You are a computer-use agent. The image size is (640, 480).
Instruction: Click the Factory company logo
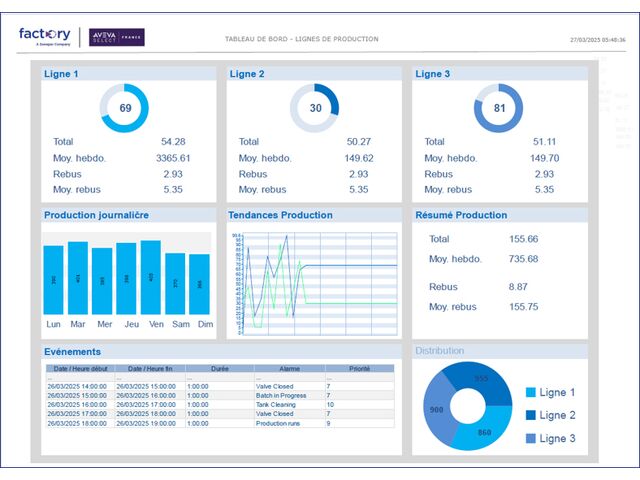point(46,36)
